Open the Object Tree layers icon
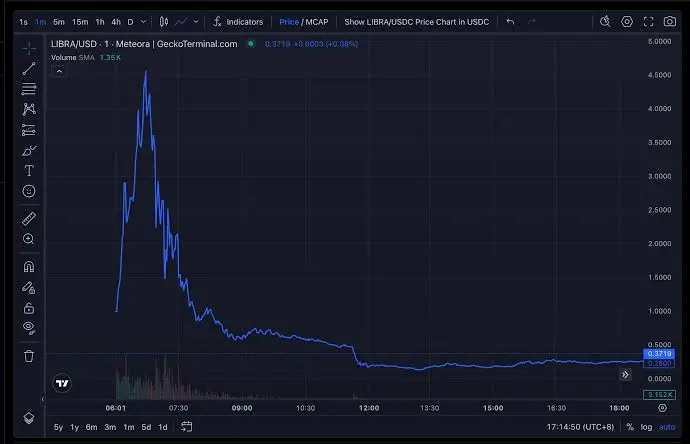690x444 pixels. (29, 418)
